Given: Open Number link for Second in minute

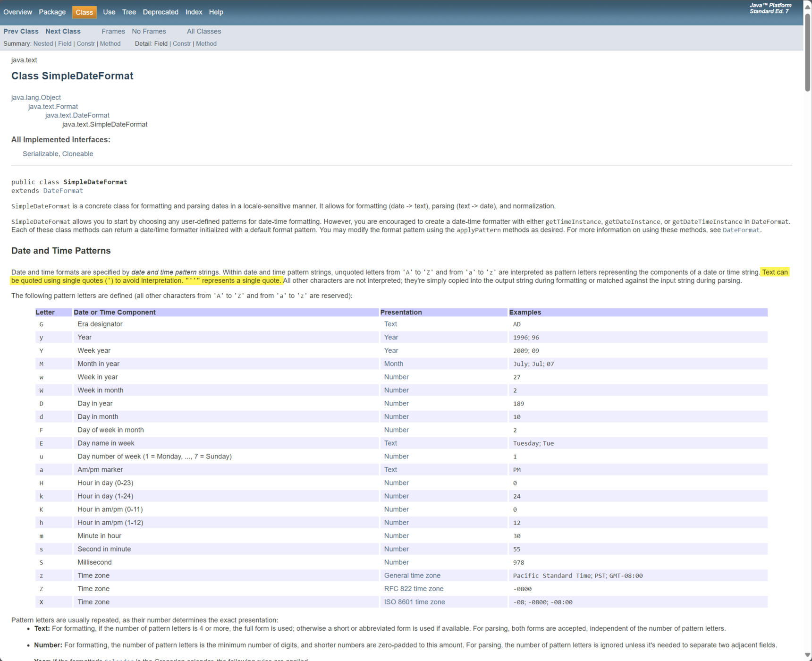Looking at the screenshot, I should point(397,549).
